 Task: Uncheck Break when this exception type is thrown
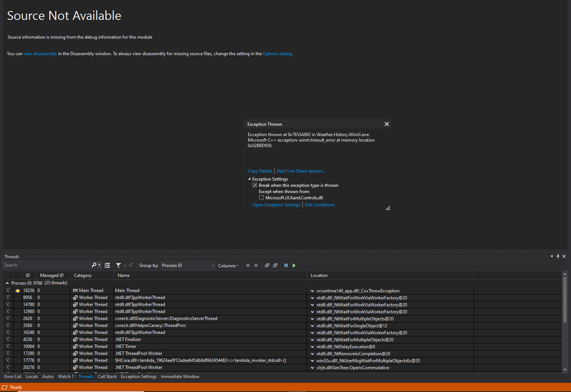255,185
